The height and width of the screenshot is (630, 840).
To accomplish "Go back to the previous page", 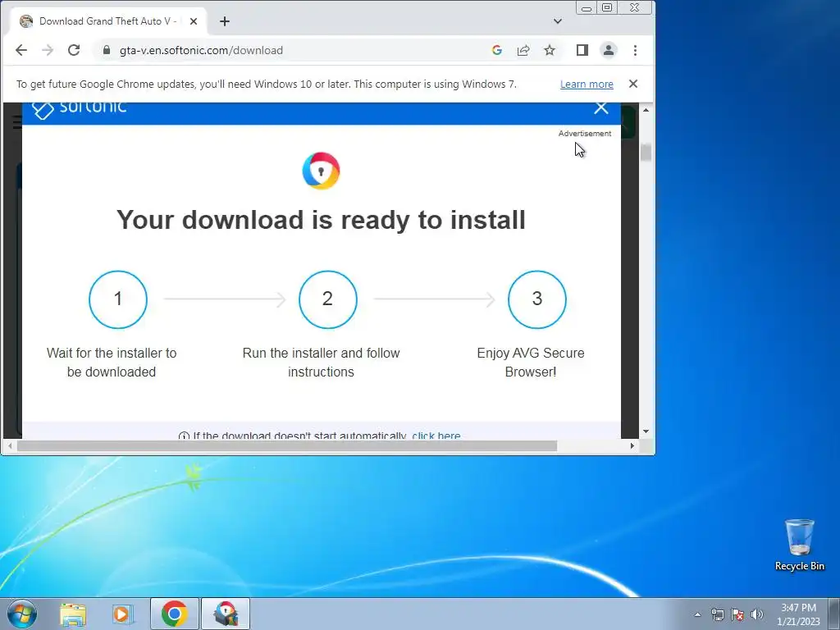I will click(21, 50).
